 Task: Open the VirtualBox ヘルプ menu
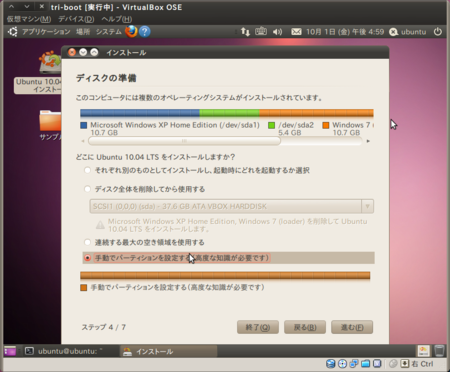tap(117, 19)
